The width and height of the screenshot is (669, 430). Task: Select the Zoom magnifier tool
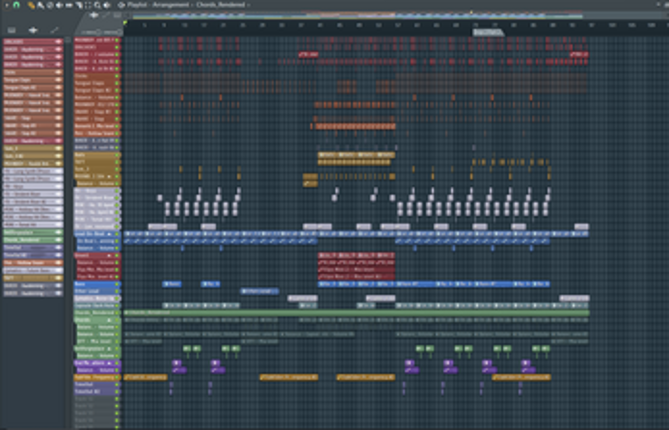98,5
